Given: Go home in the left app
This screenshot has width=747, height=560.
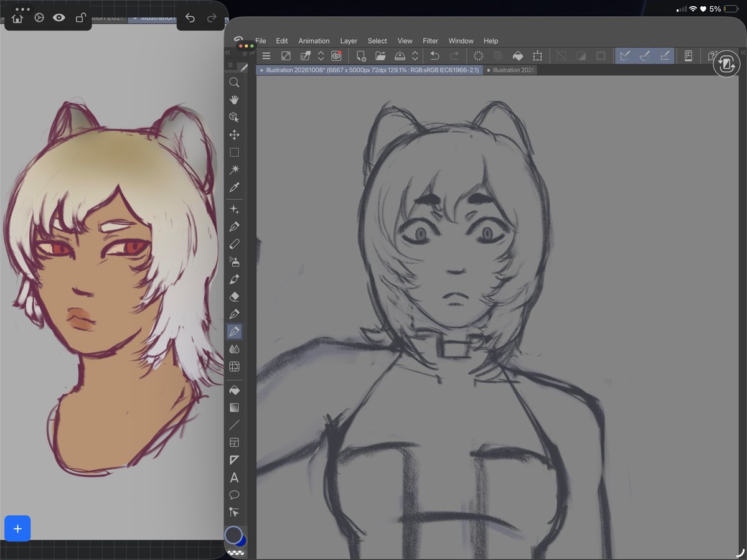Looking at the screenshot, I should pos(17,19).
